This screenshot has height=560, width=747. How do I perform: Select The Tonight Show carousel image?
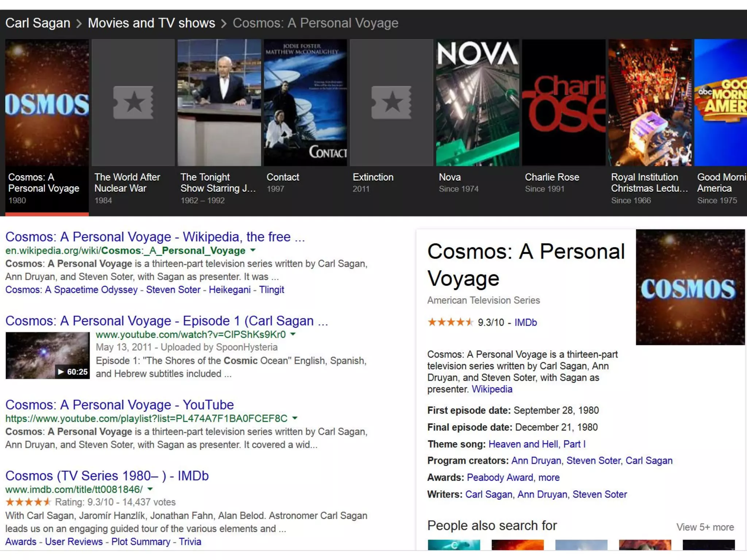coord(219,102)
